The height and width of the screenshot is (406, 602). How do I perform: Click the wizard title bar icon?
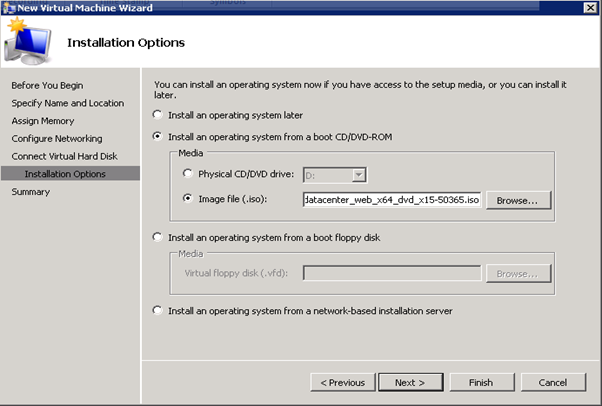tap(8, 7)
